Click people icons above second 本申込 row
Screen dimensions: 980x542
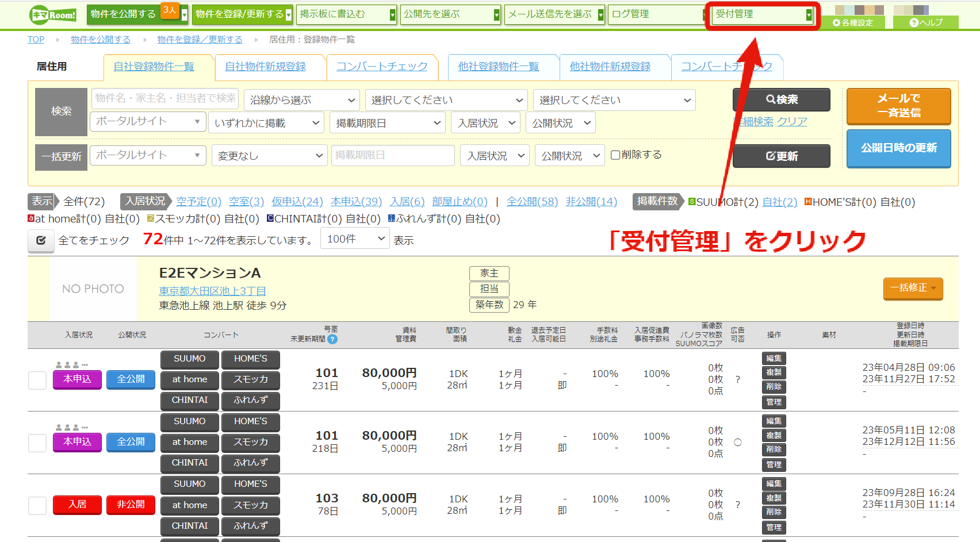(x=72, y=428)
